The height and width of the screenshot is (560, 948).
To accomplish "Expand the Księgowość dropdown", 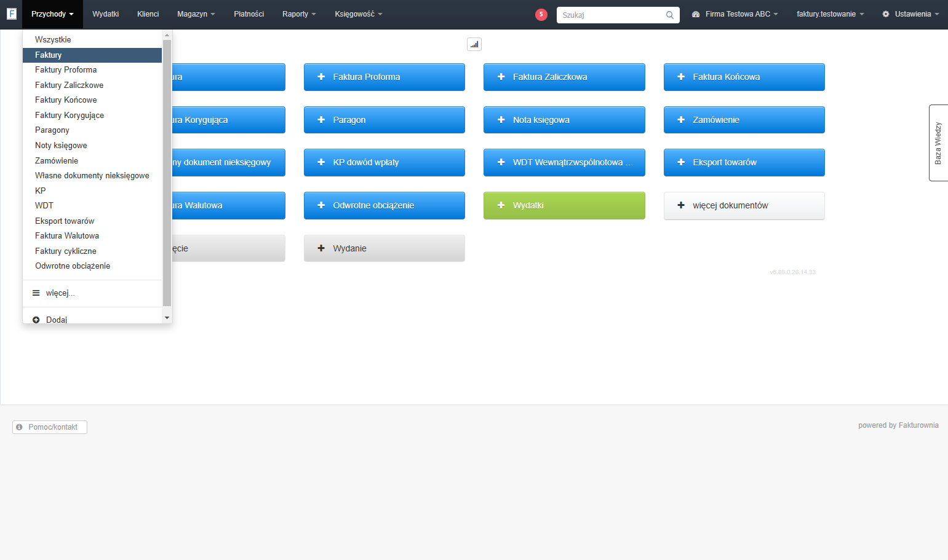I will [359, 14].
